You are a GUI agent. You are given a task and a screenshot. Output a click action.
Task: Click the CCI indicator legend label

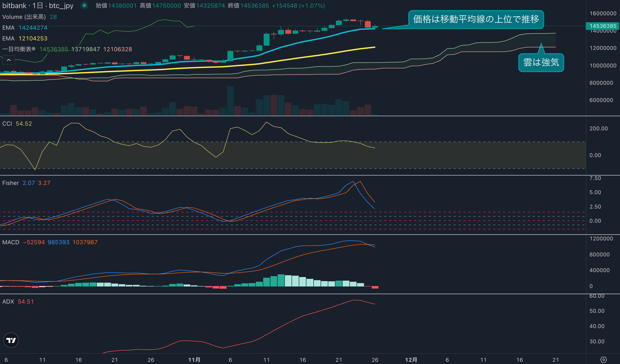(7, 124)
